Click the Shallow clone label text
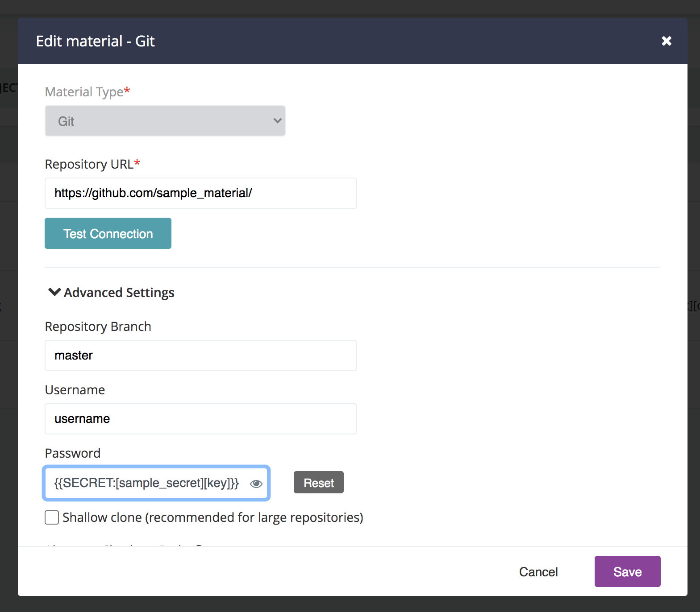This screenshot has width=700, height=612. pos(213,517)
